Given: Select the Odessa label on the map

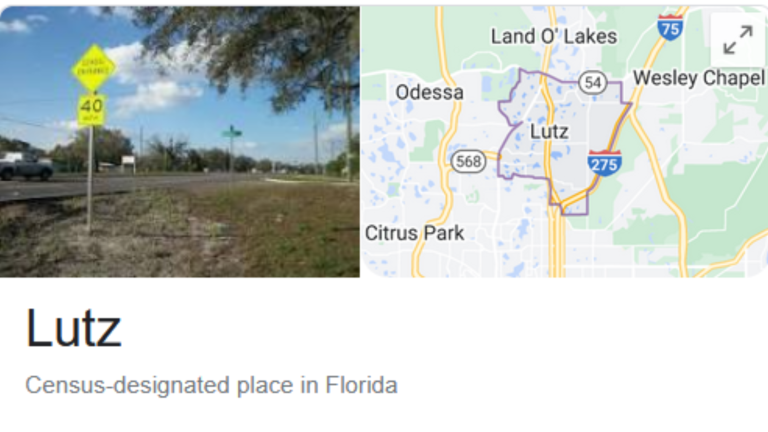Looking at the screenshot, I should (429, 93).
